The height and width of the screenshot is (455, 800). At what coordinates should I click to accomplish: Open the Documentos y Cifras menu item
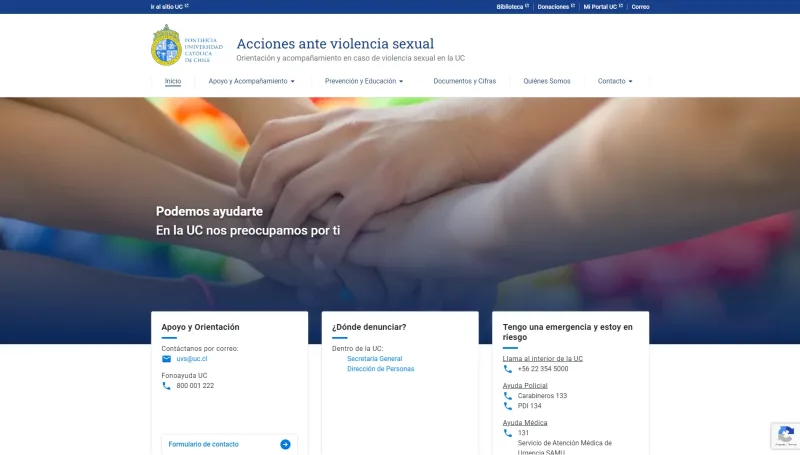click(x=464, y=81)
